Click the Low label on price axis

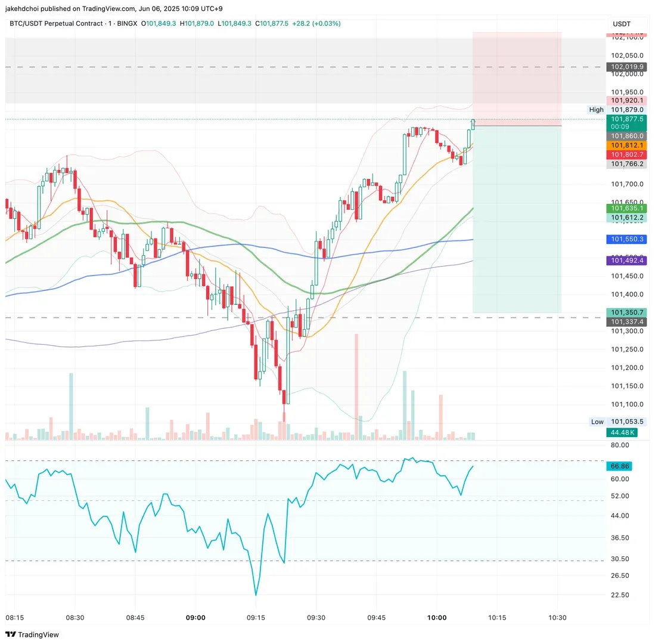pyautogui.click(x=597, y=422)
